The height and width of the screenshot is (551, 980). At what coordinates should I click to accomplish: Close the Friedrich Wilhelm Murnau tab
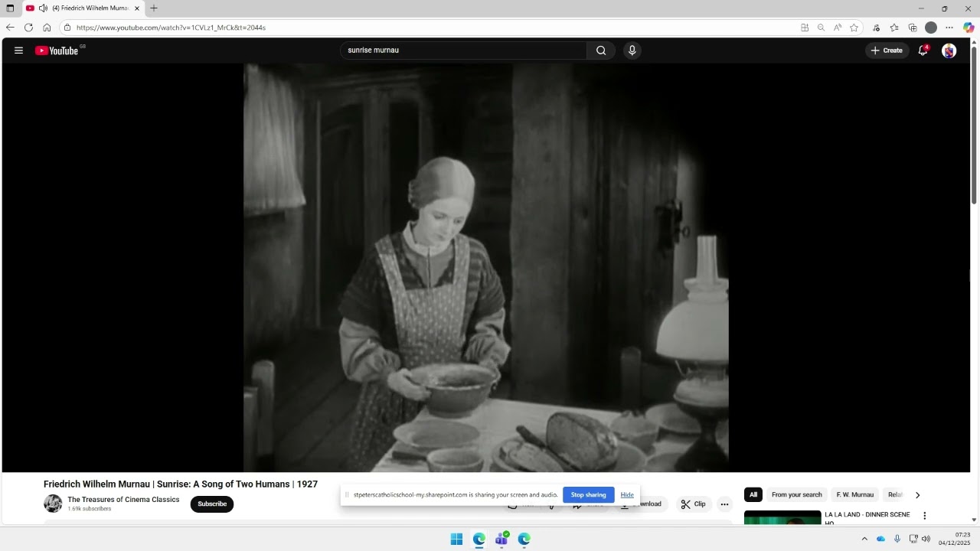coord(137,8)
